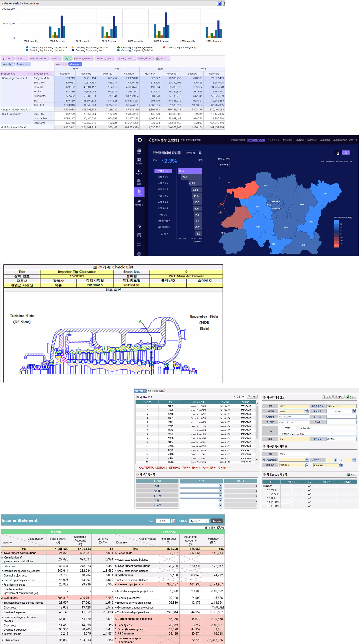Screen dimensions: 359x644
Task: Select the 민생 sidebar icon
Action: tap(139, 192)
